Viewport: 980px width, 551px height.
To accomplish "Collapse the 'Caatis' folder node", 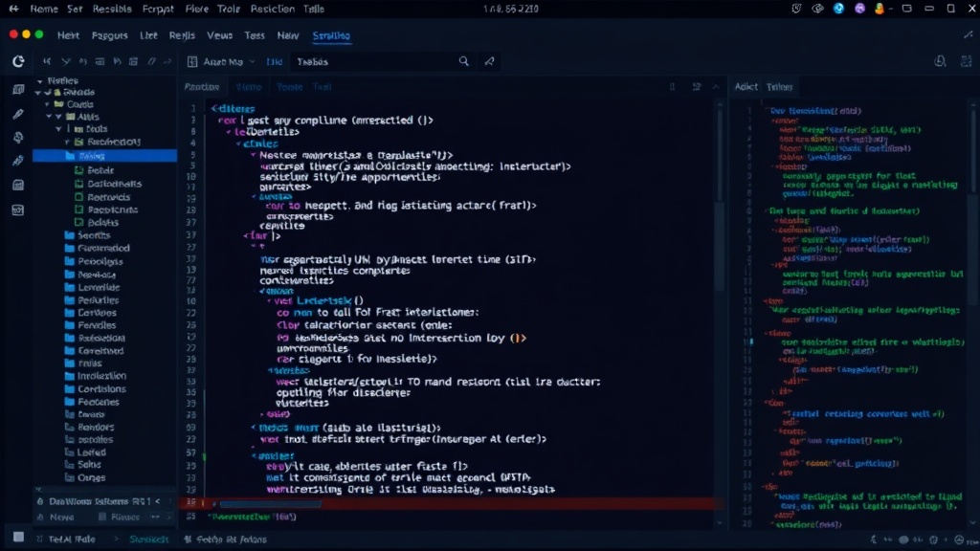I will pos(48,104).
